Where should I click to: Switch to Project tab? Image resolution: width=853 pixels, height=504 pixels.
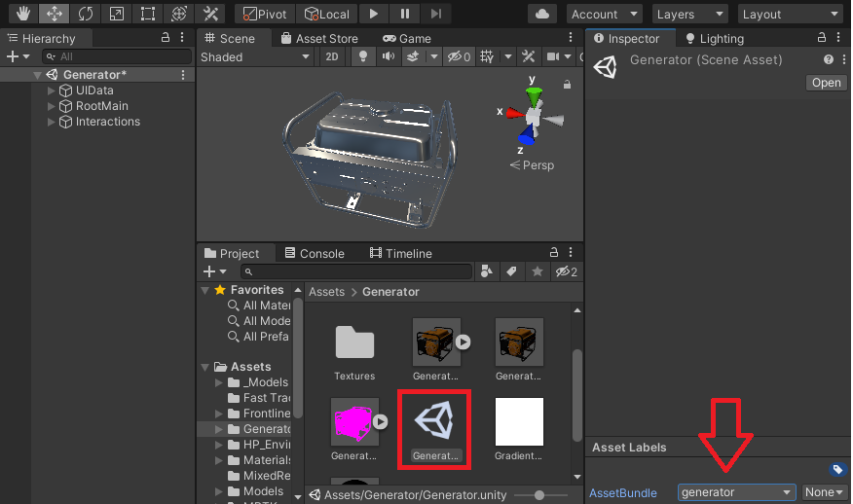tap(233, 254)
